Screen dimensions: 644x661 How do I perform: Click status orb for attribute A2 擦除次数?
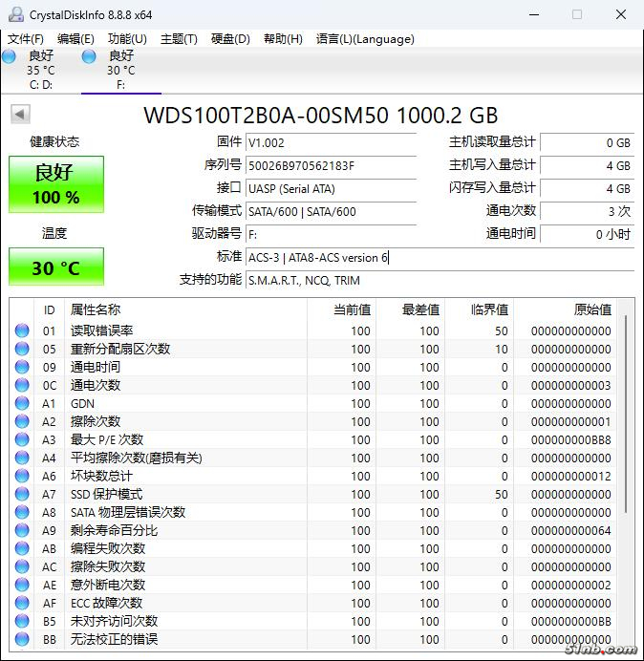[22, 421]
